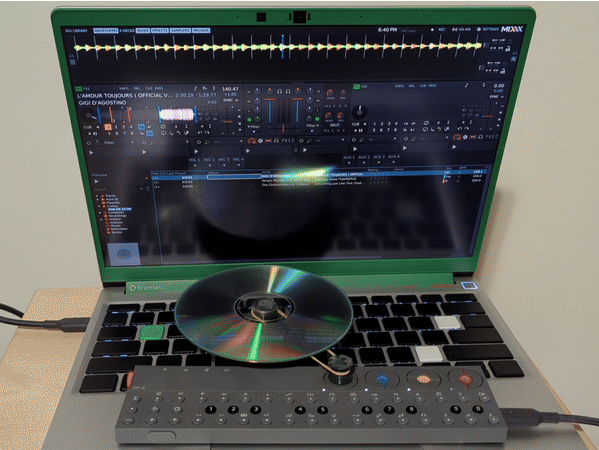The height and width of the screenshot is (450, 599).
Task: Play or pause the left deck
Action: (x=92, y=134)
